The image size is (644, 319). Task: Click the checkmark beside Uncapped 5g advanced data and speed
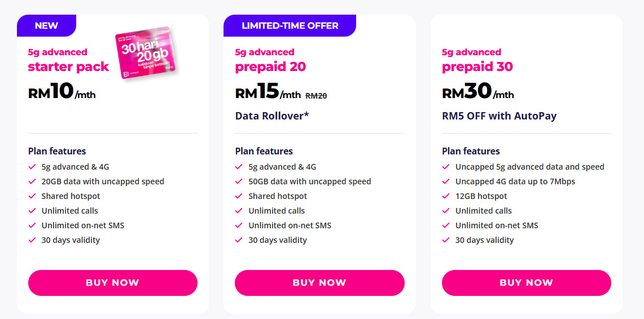click(x=446, y=167)
